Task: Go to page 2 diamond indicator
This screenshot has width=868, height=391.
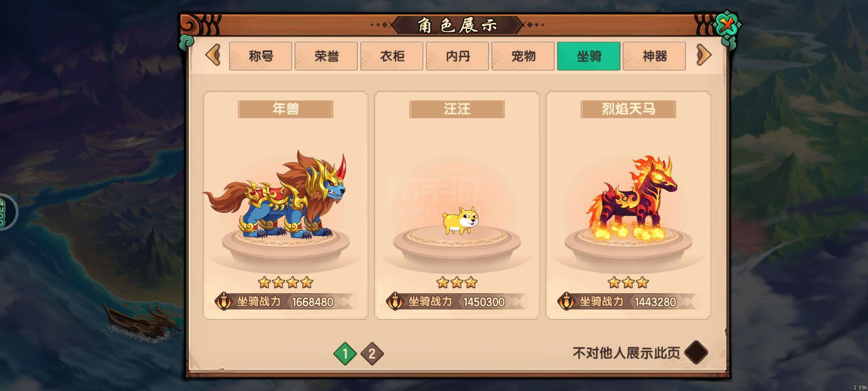Action: tap(372, 353)
